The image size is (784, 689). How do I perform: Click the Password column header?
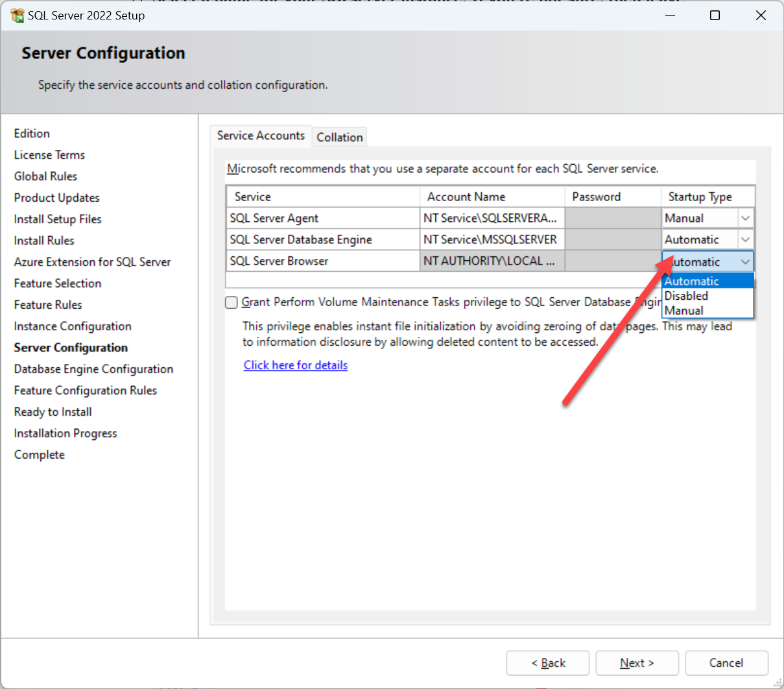coord(613,197)
